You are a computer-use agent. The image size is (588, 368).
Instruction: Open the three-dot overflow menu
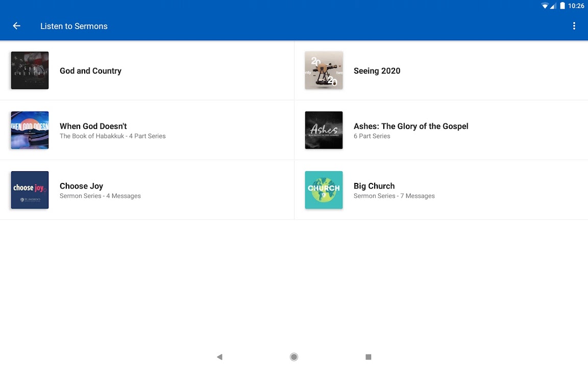[x=574, y=26]
